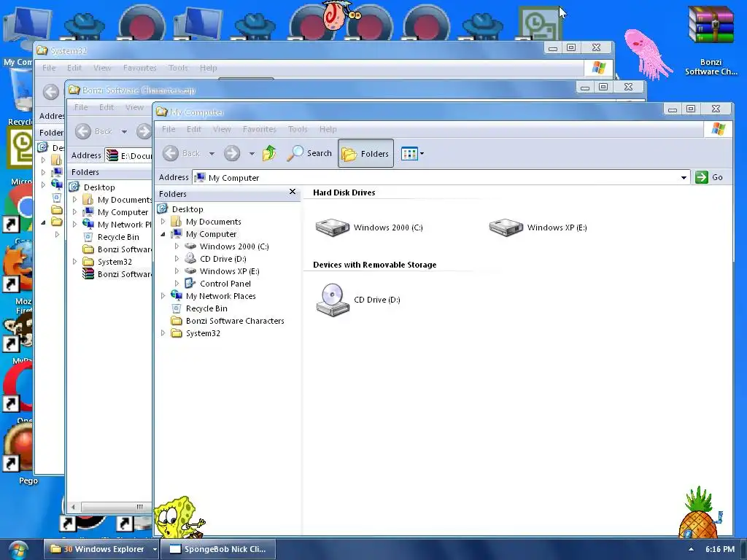This screenshot has height=560, width=747.
Task: Expand Windows XP (E:) in the folder tree
Action: click(x=177, y=271)
